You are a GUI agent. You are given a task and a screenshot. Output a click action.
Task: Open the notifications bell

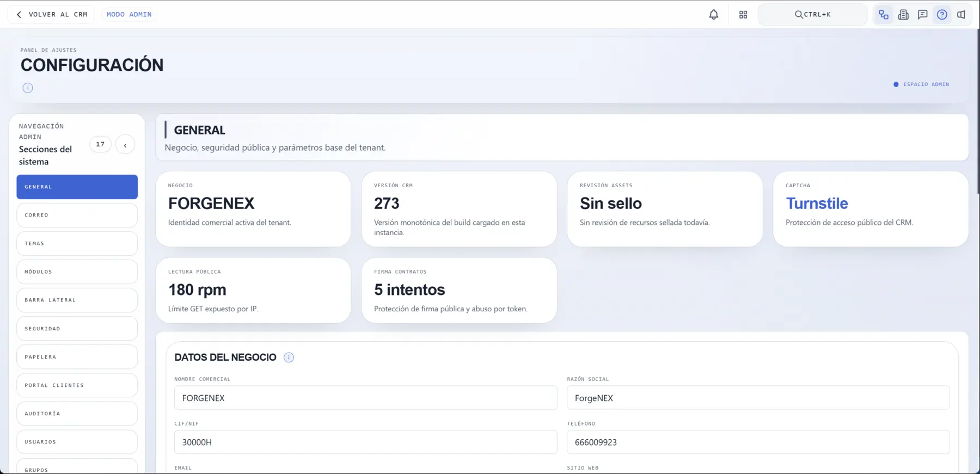click(713, 15)
